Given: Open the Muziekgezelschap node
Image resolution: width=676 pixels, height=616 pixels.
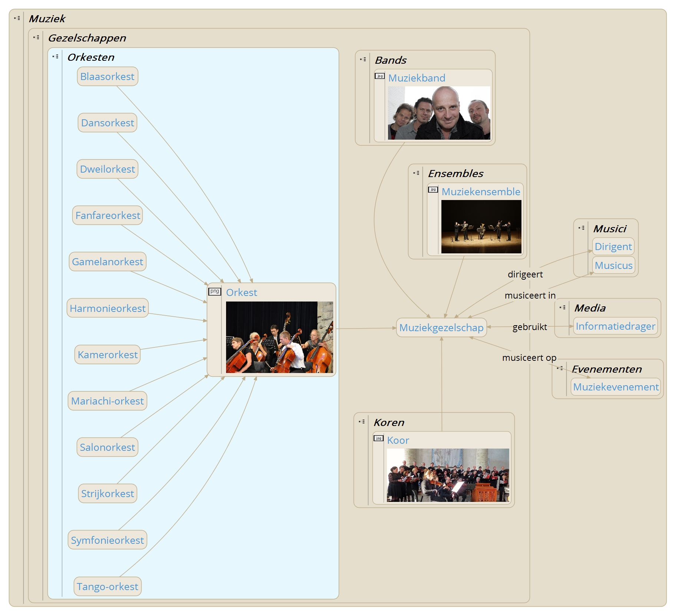Looking at the screenshot, I should pyautogui.click(x=441, y=328).
